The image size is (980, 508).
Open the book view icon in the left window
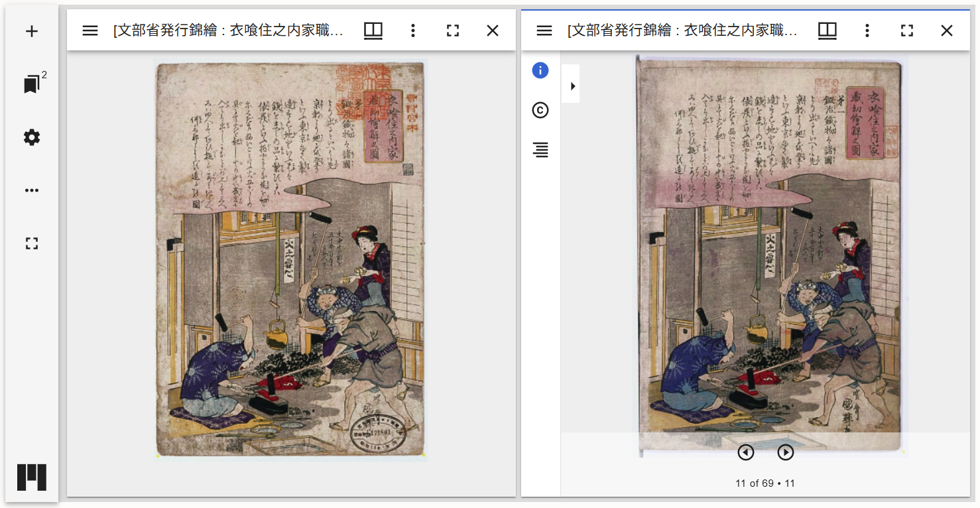point(373,30)
